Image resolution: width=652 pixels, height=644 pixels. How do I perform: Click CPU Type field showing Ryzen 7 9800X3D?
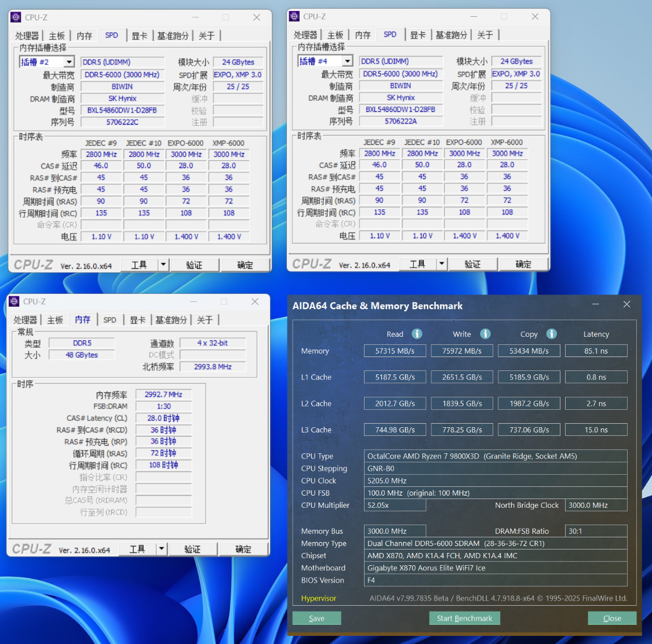click(496, 456)
